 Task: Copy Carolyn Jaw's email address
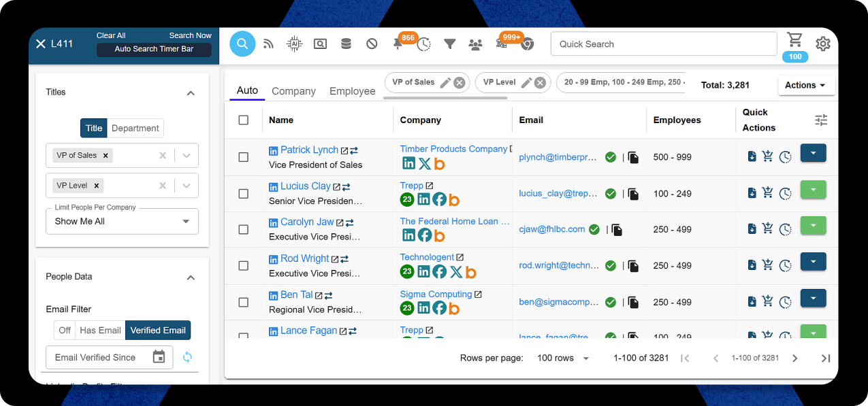617,230
